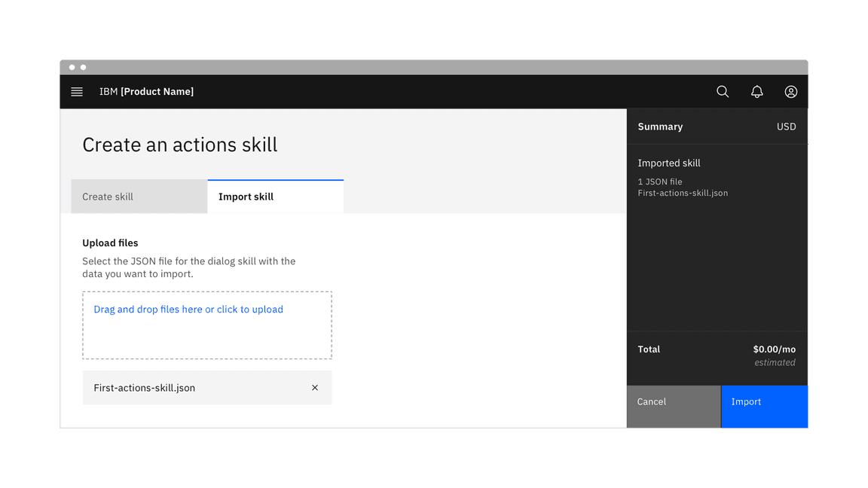Image resolution: width=868 pixels, height=488 pixels.
Task: Open the notifications bell
Action: 756,92
